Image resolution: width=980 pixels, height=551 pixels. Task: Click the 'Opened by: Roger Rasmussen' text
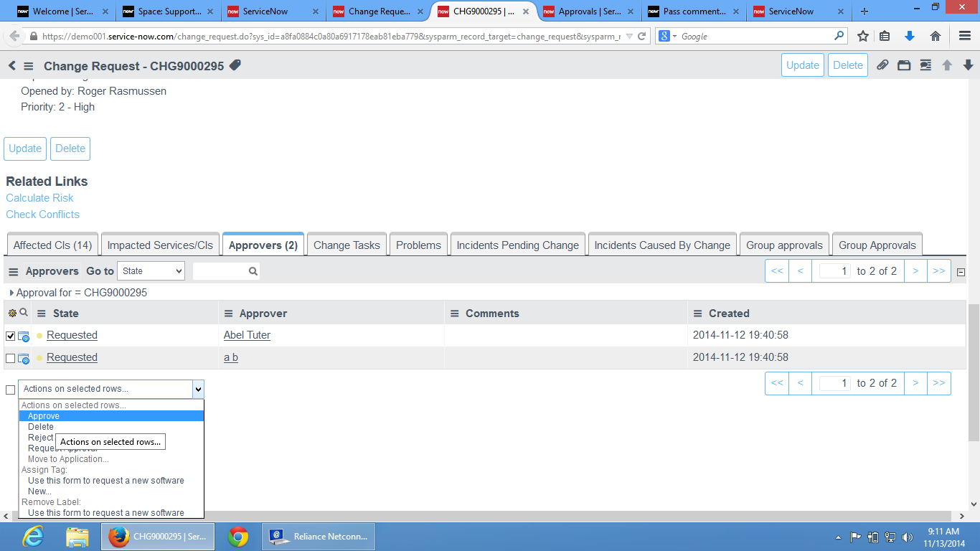point(93,91)
